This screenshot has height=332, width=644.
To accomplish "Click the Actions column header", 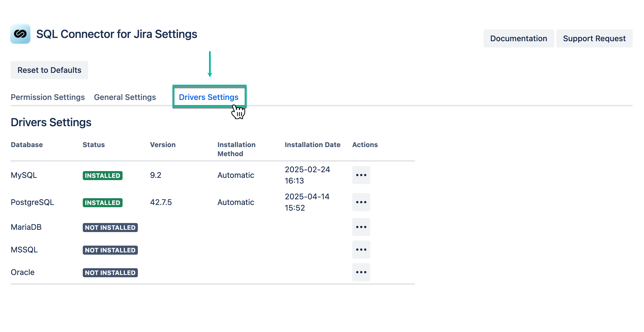I will click(x=365, y=145).
